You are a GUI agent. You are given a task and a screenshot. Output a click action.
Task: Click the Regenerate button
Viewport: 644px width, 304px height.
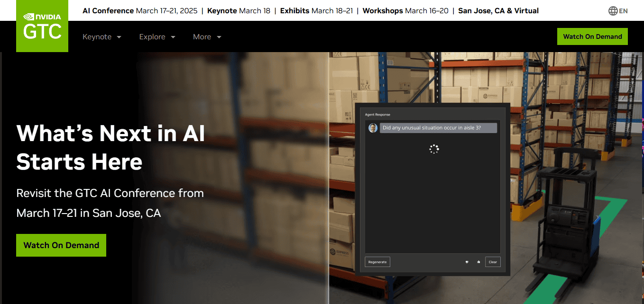pos(377,262)
